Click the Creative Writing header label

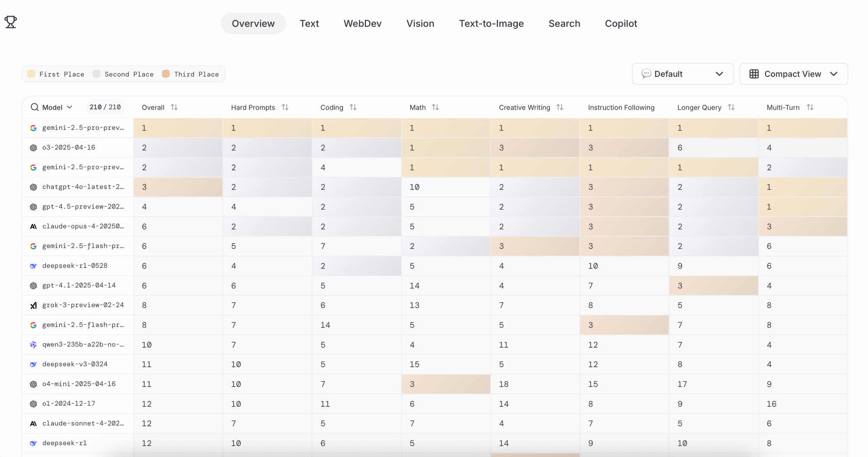[x=524, y=108]
